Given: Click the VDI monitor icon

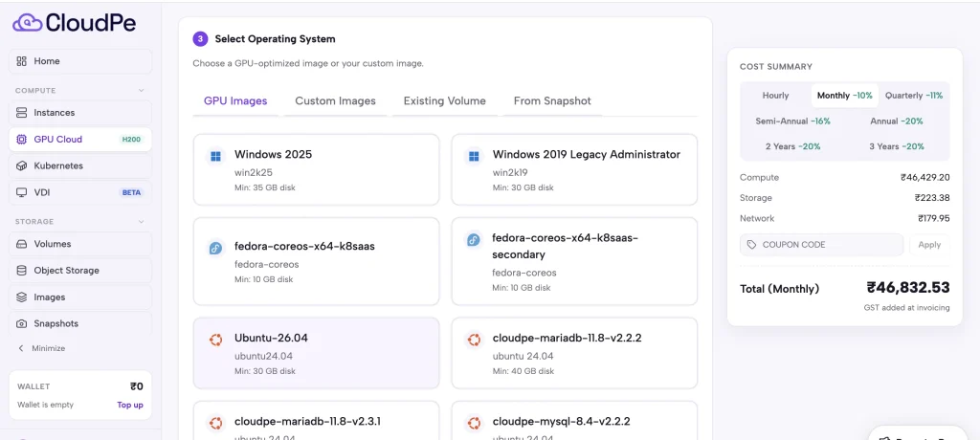Looking at the screenshot, I should [22, 192].
